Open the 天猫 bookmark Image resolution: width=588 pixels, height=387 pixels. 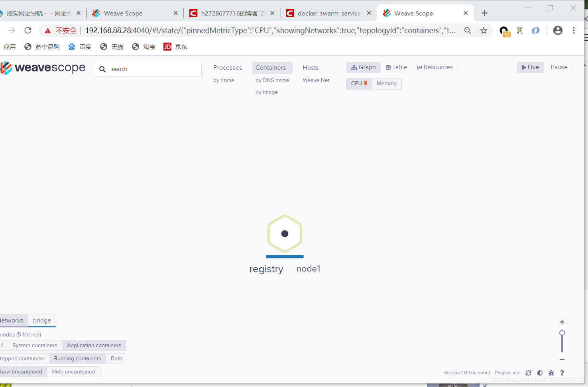[112, 47]
